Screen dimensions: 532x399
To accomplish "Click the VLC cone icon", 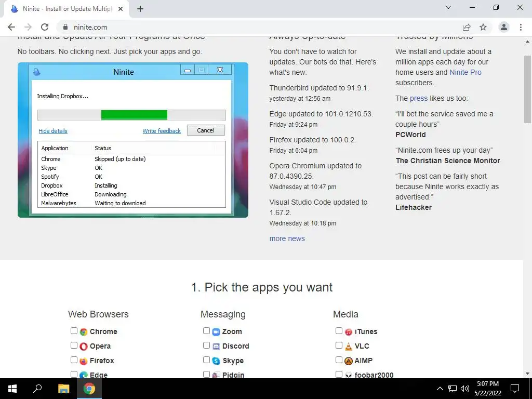I will [349, 347].
